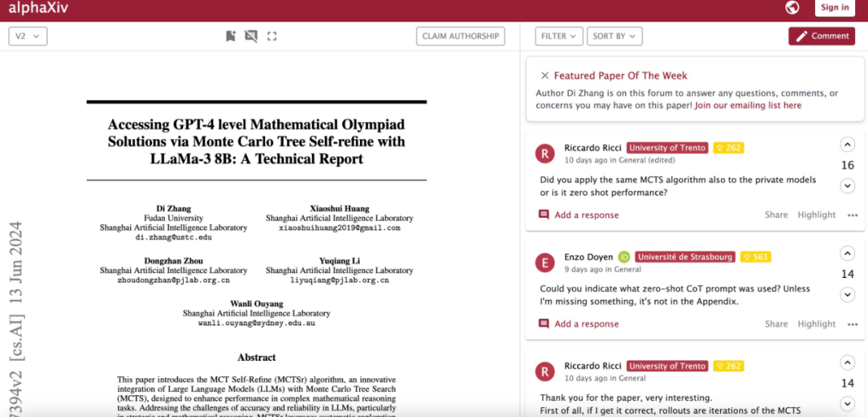Open the V2 version dropdown
Screen dimensions: 868x417
pos(27,36)
